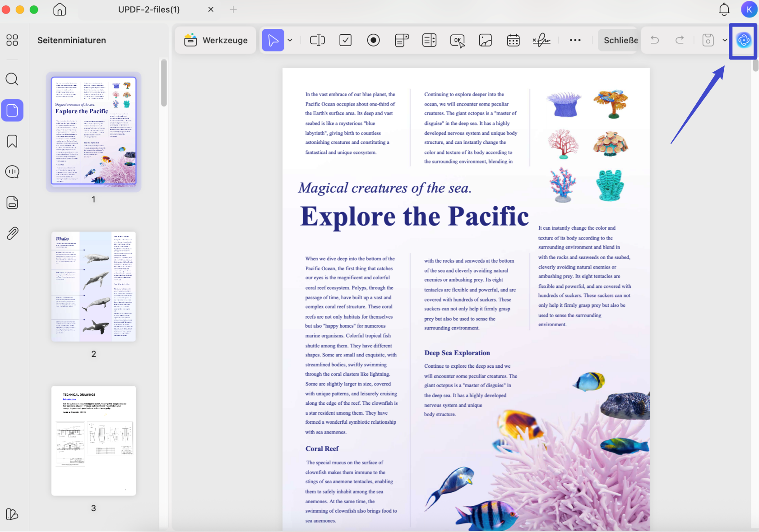Add a checkbox form field
The image size is (759, 532).
(x=346, y=40)
